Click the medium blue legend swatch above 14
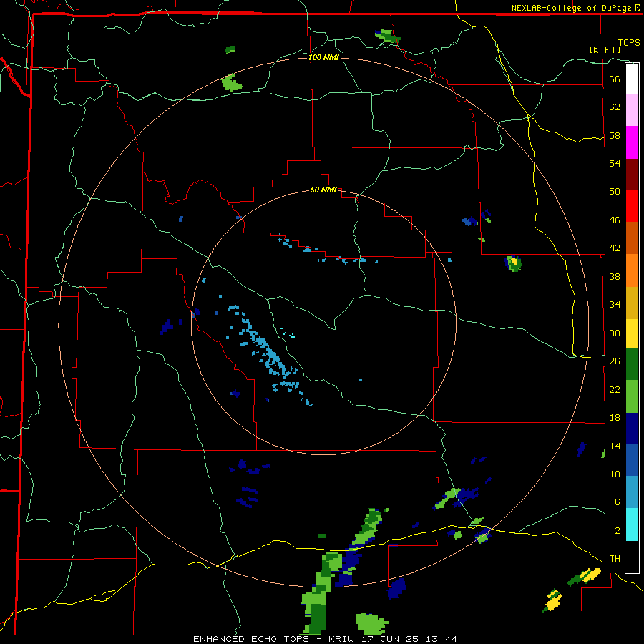This screenshot has width=644, height=644. click(632, 461)
